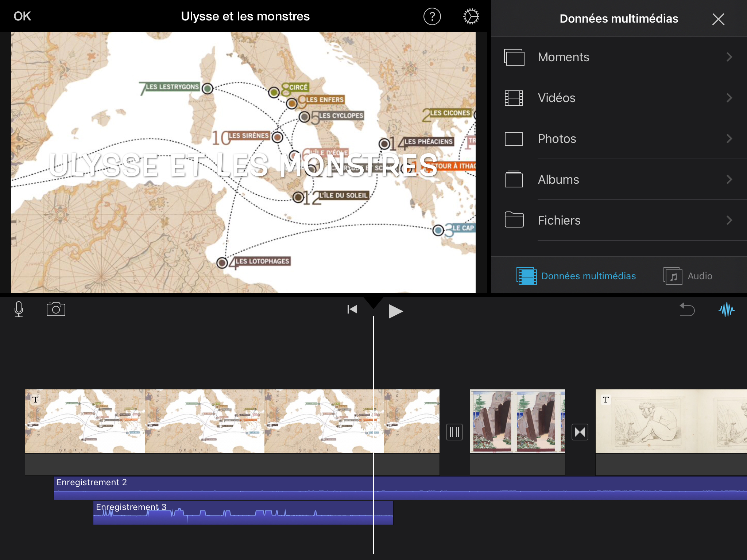
Task: Open the Moments media category
Action: [x=619, y=57]
